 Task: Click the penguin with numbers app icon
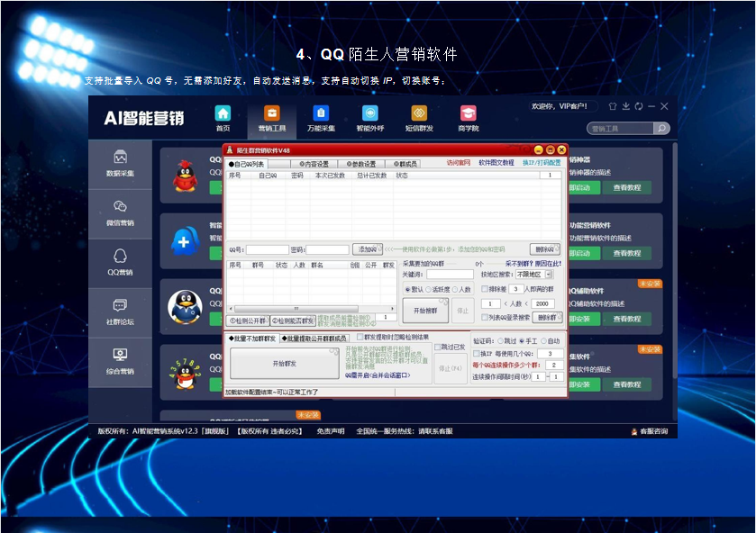(185, 373)
